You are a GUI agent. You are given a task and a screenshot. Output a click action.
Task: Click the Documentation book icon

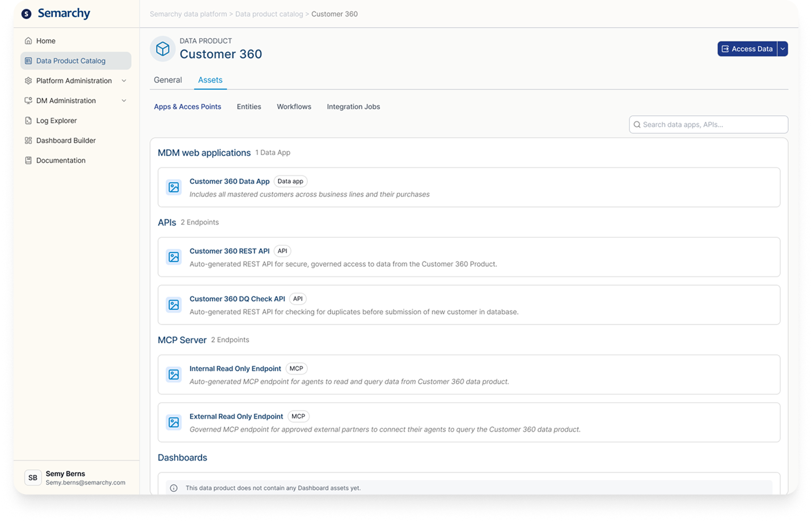28,160
